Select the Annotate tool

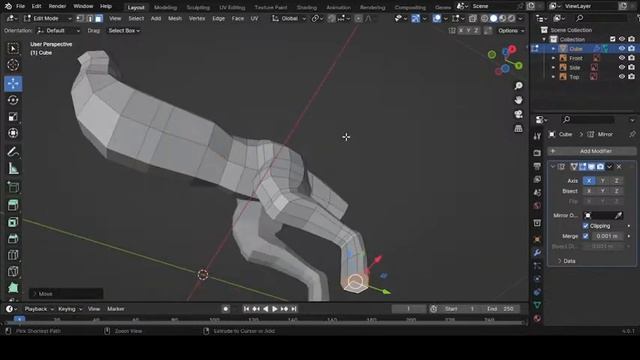pos(13,152)
